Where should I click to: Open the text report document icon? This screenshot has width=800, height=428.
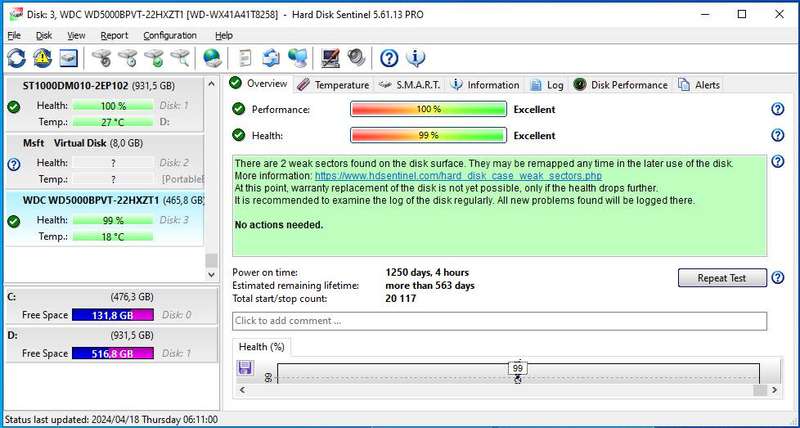point(245,58)
